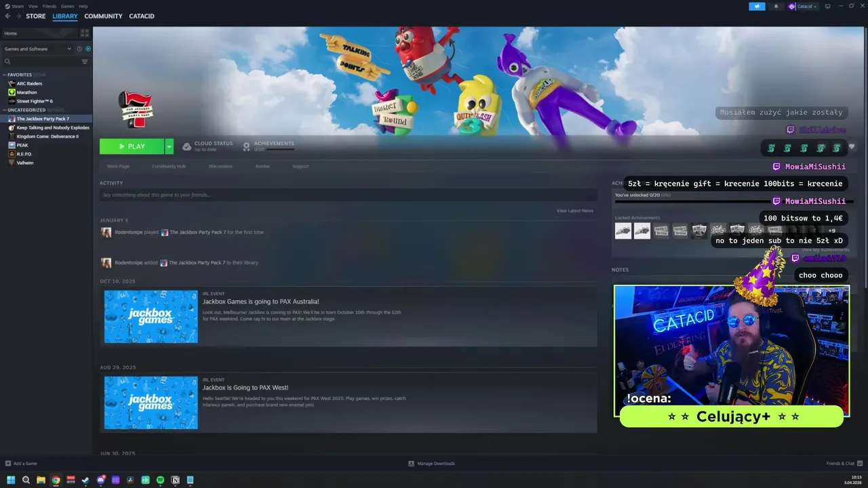Open Friends & Chat
Viewport: 868px width, 488px height.
pos(844,464)
